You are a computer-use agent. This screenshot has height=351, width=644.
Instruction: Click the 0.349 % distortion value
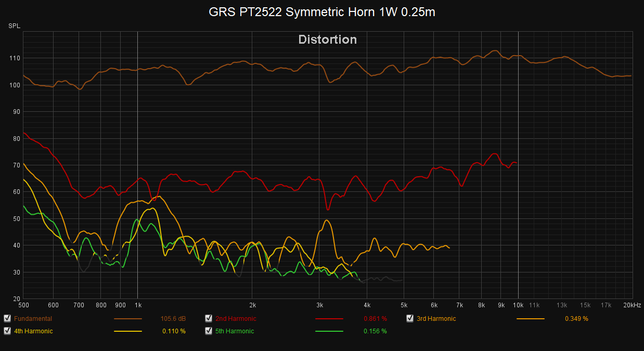(576, 319)
